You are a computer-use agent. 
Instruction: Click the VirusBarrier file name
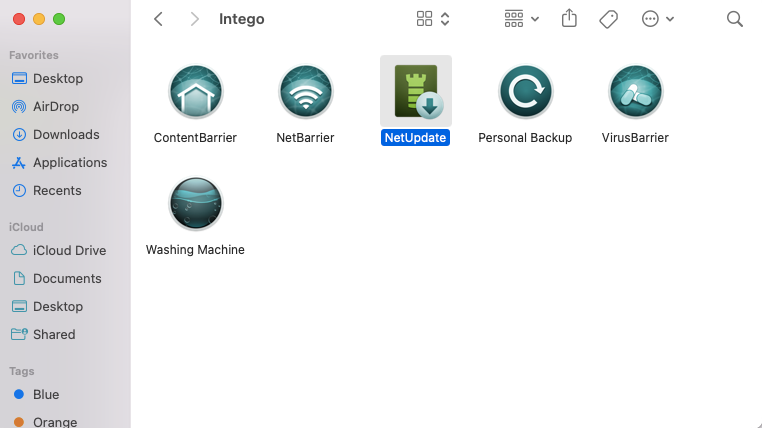coord(635,137)
